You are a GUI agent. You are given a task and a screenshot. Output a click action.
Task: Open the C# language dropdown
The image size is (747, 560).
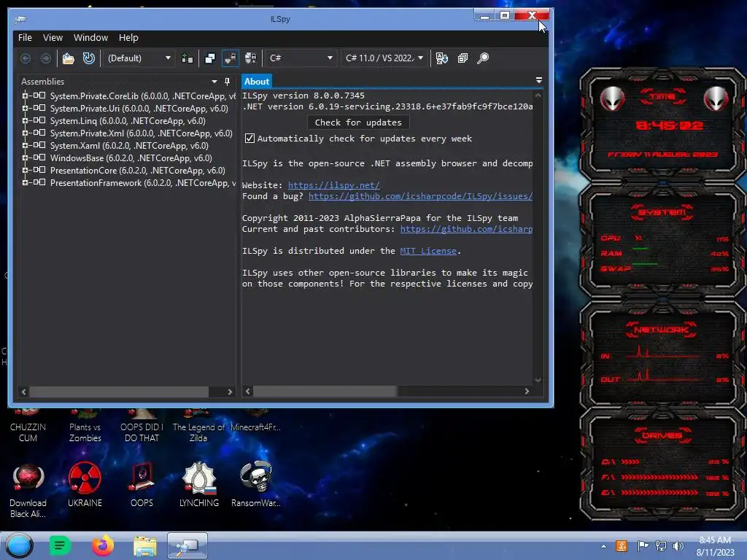coord(301,58)
